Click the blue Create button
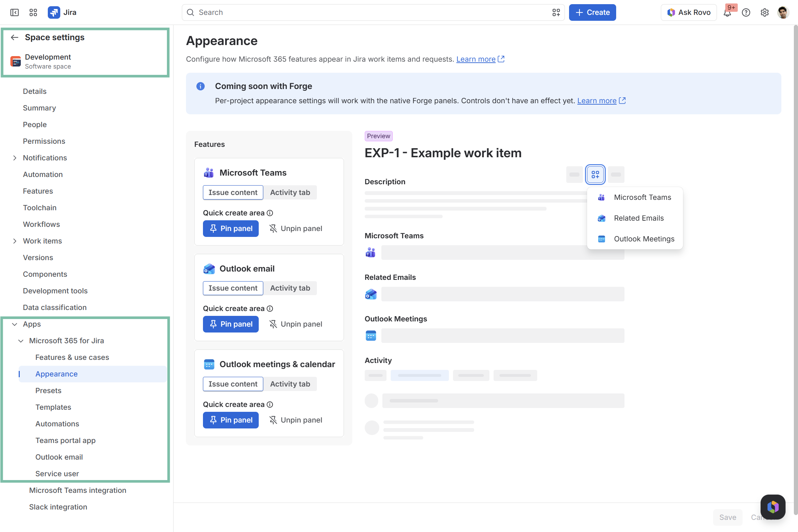Viewport: 798px width, 532px height. (592, 12)
